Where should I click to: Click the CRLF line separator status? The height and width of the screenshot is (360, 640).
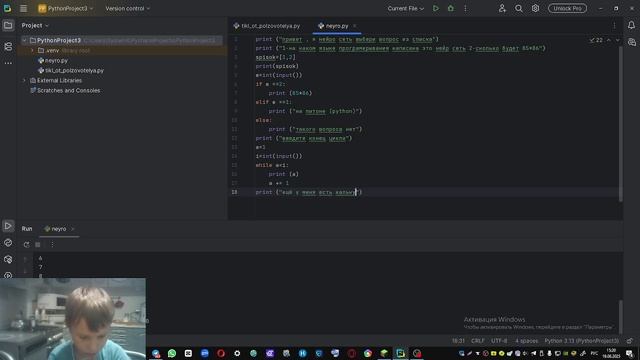(x=478, y=341)
